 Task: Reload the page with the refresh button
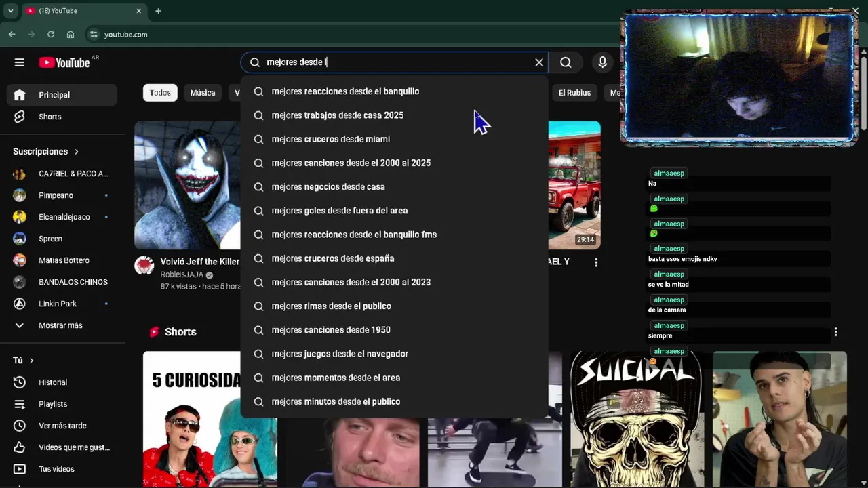coord(51,34)
